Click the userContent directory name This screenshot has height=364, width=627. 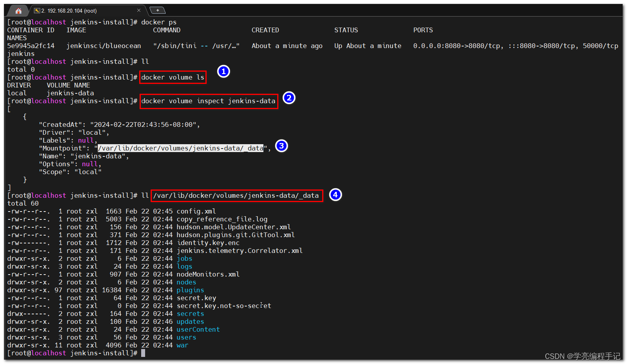pos(198,329)
